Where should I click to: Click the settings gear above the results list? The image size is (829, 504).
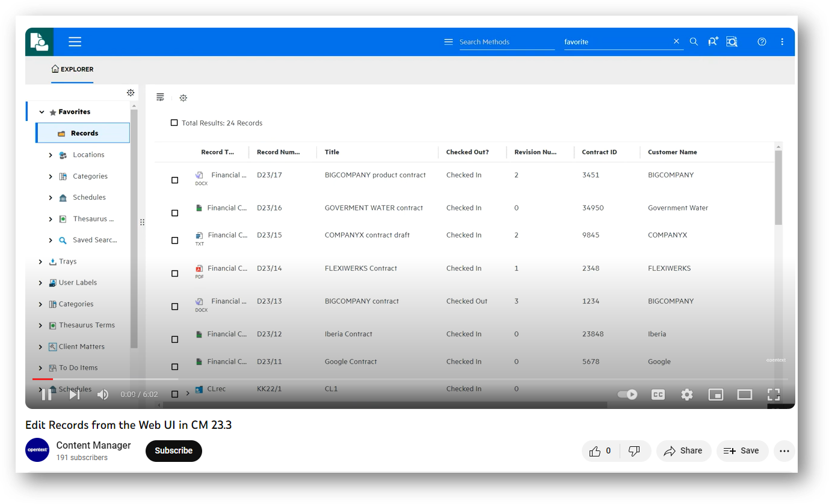tap(183, 97)
